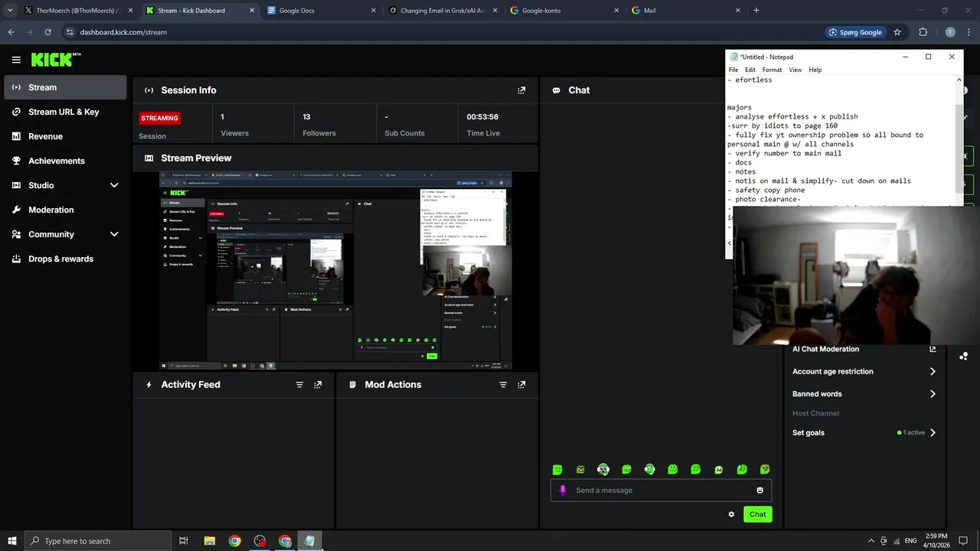The image size is (980, 551).
Task: Expand Banned words settings
Action: 933,394
